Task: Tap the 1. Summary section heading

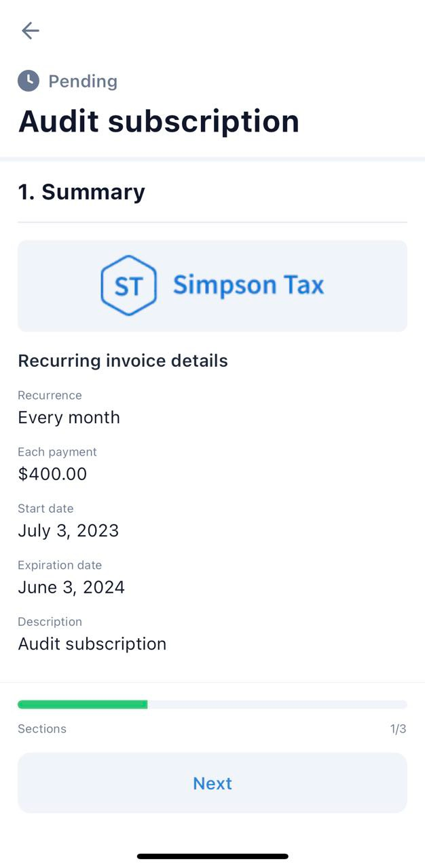Action: click(x=81, y=192)
